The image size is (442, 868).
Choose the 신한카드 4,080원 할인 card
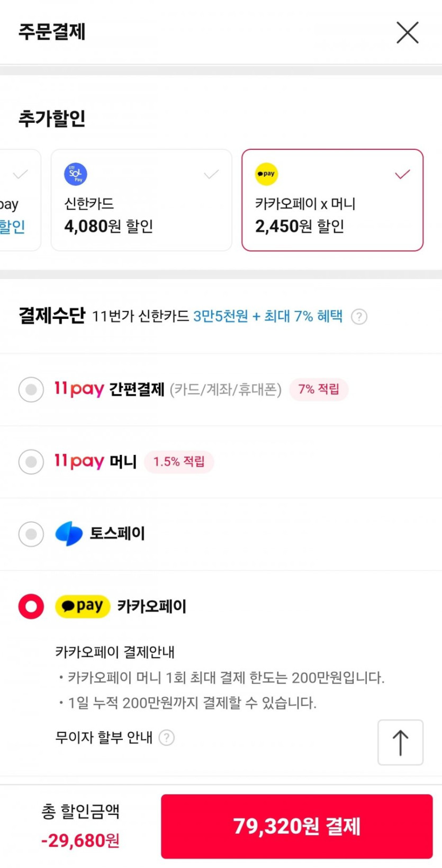141,200
